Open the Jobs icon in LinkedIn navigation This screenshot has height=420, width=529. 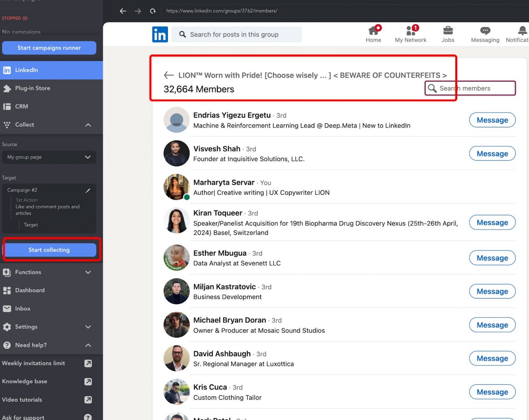448,34
